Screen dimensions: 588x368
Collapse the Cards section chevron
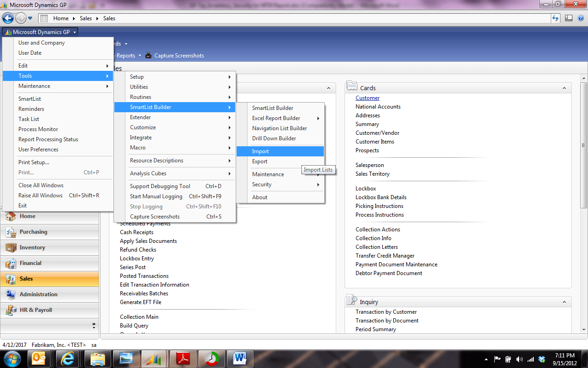(565, 88)
